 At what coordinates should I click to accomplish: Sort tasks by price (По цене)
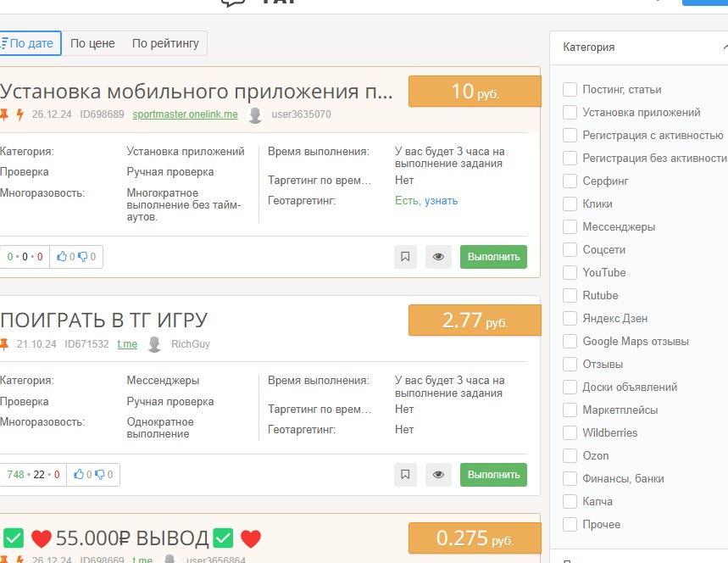point(92,43)
